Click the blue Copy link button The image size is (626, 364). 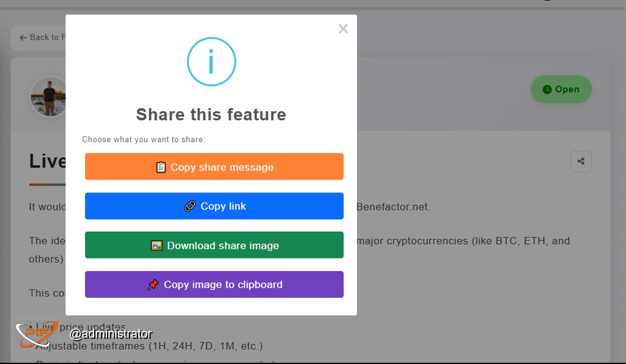214,206
